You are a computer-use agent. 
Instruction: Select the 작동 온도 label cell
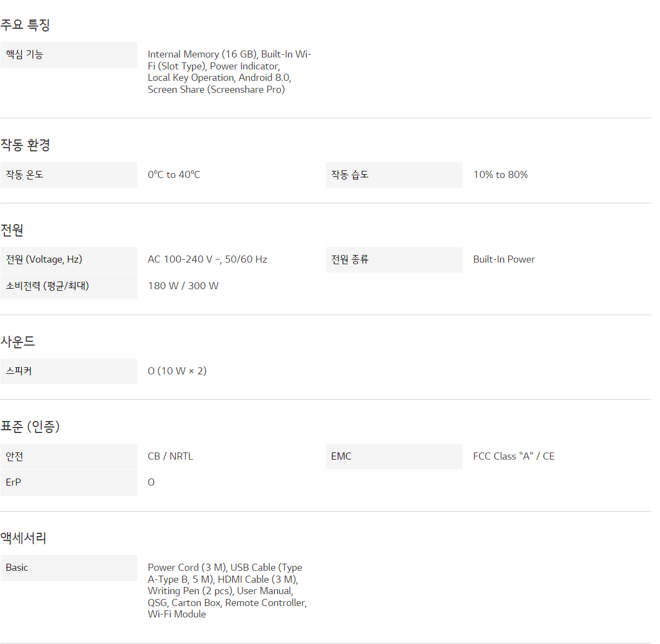click(68, 175)
